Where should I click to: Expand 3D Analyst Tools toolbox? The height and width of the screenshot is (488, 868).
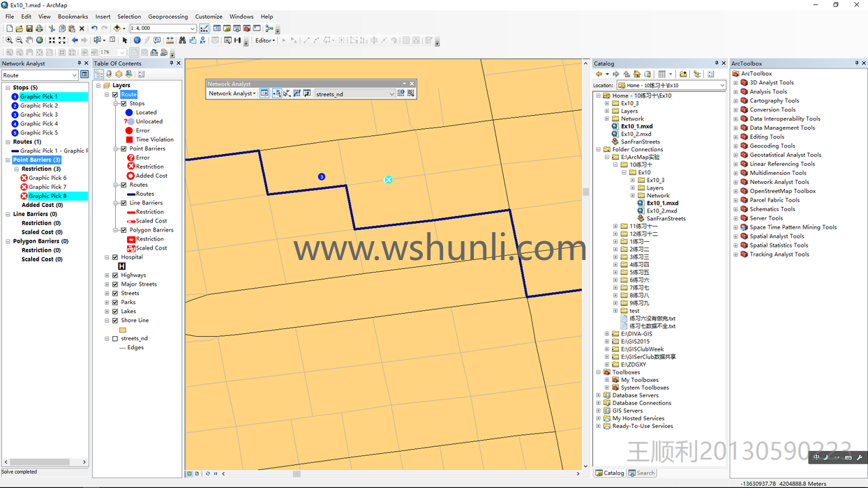(735, 83)
